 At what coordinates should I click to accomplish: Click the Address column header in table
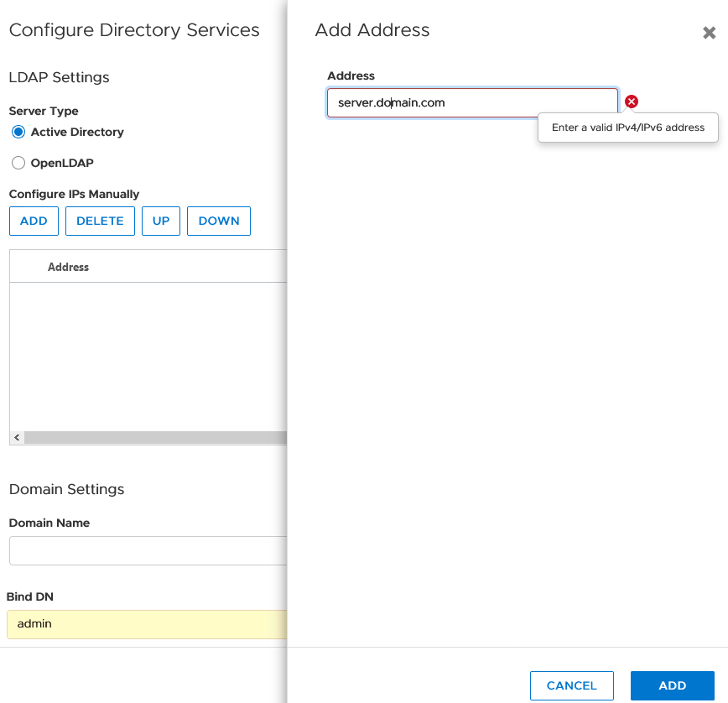coord(69,267)
